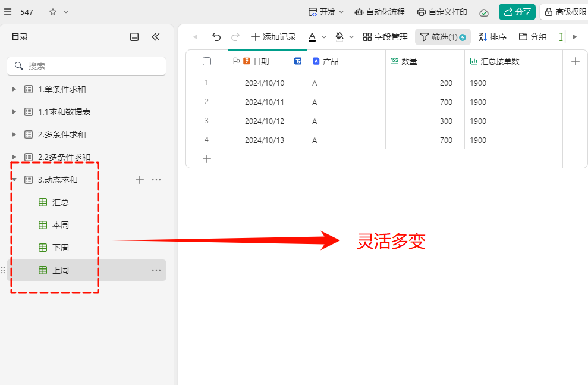Screen dimensions: 588x385
Task: Add new item under 3.动态求和
Action: point(140,180)
